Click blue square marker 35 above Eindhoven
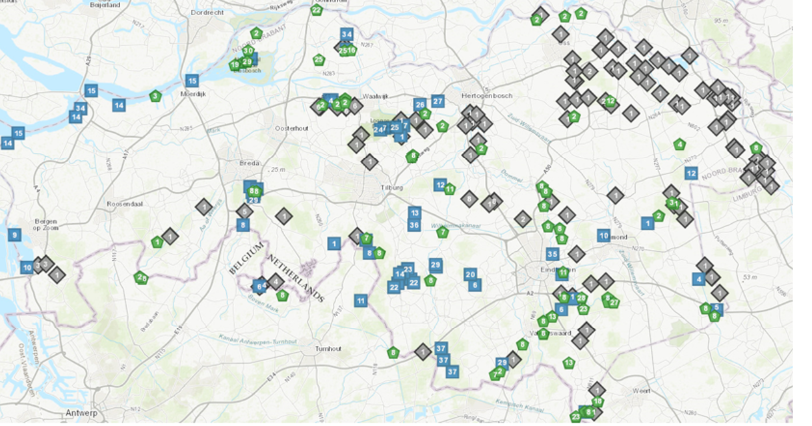This screenshot has height=426, width=812. [x=553, y=254]
